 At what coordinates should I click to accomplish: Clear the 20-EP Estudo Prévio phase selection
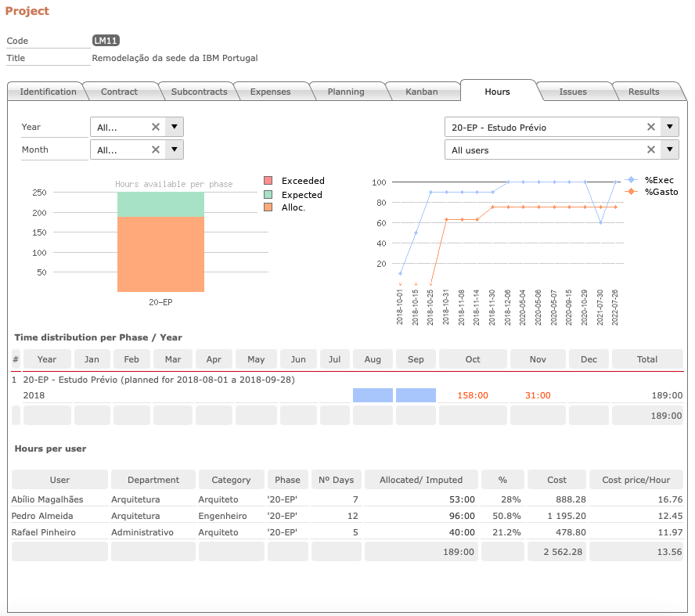click(x=650, y=127)
